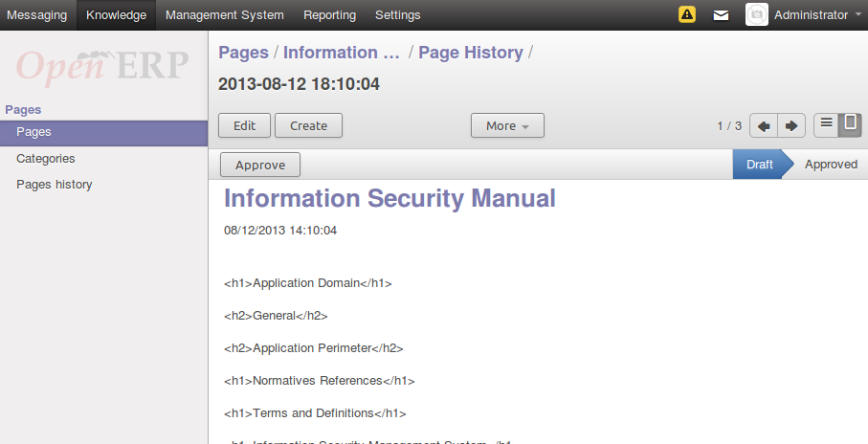The image size is (868, 444).
Task: Go to next record with right arrow
Action: pos(791,126)
